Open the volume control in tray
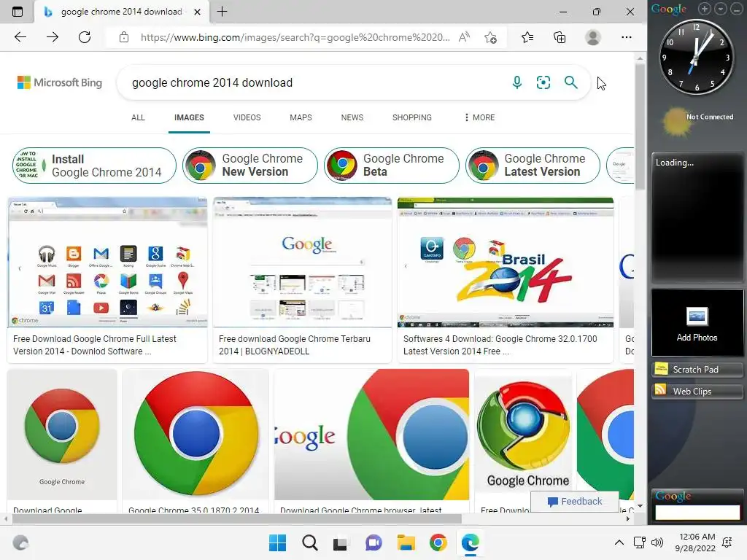This screenshot has height=560, width=747. coord(657,542)
